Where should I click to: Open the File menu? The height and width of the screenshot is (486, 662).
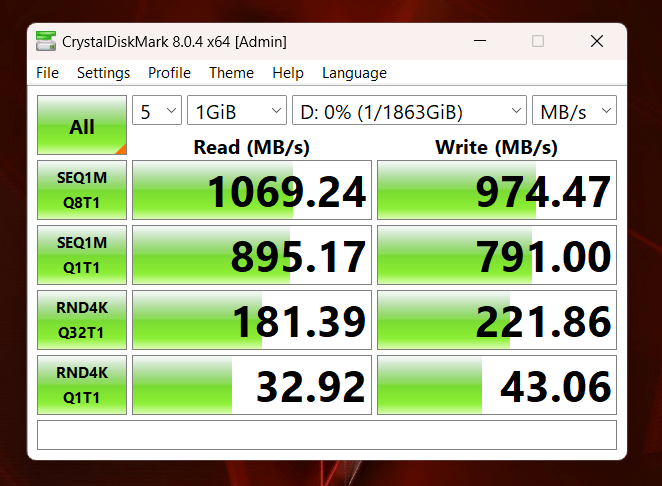47,73
